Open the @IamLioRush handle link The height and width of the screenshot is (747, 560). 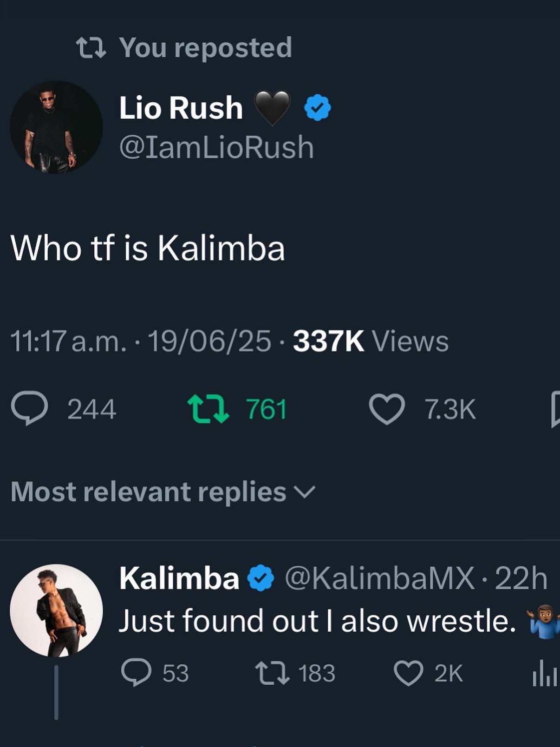tap(216, 147)
